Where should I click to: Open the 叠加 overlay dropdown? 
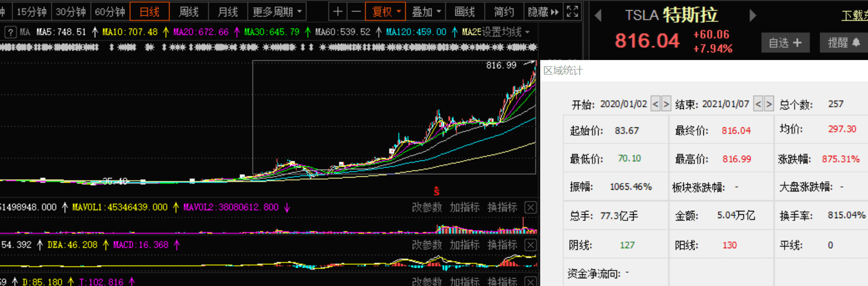(x=427, y=11)
